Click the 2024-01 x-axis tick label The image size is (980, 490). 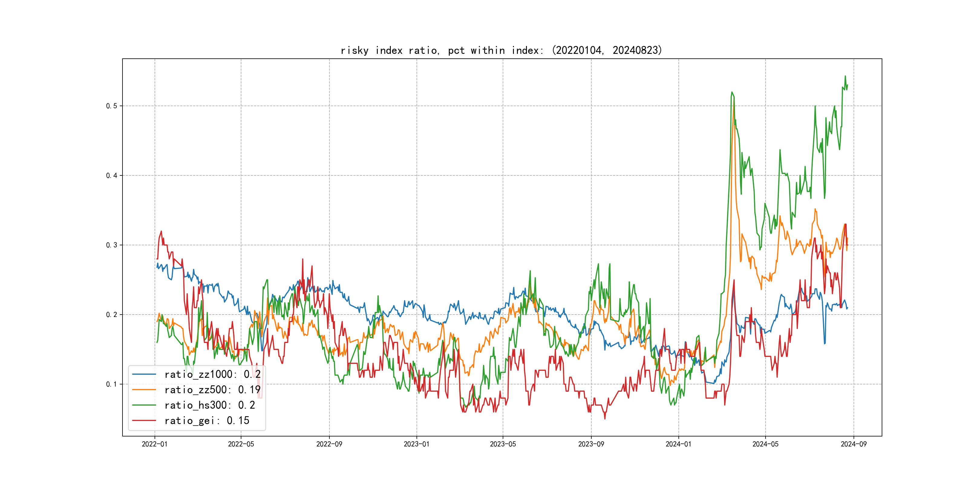click(x=678, y=444)
